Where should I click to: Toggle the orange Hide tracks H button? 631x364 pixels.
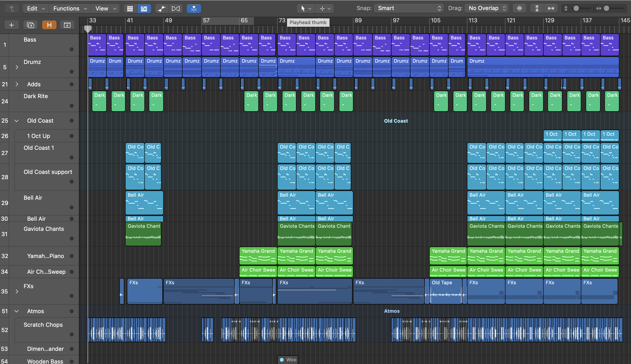click(x=49, y=25)
